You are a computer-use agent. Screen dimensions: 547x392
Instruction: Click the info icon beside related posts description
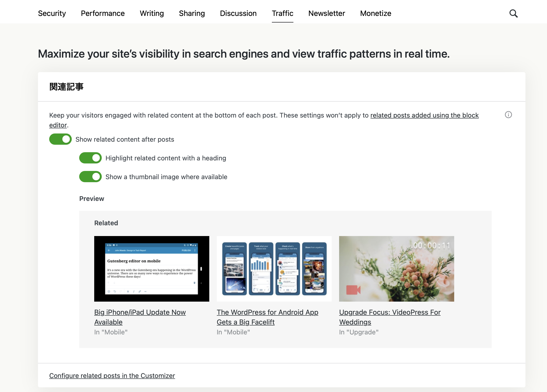[x=508, y=115]
